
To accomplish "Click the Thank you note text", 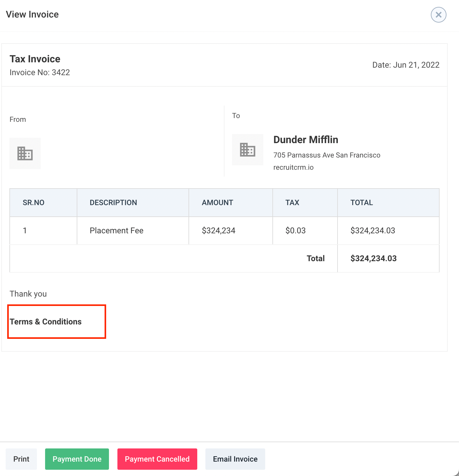I will click(x=28, y=294).
